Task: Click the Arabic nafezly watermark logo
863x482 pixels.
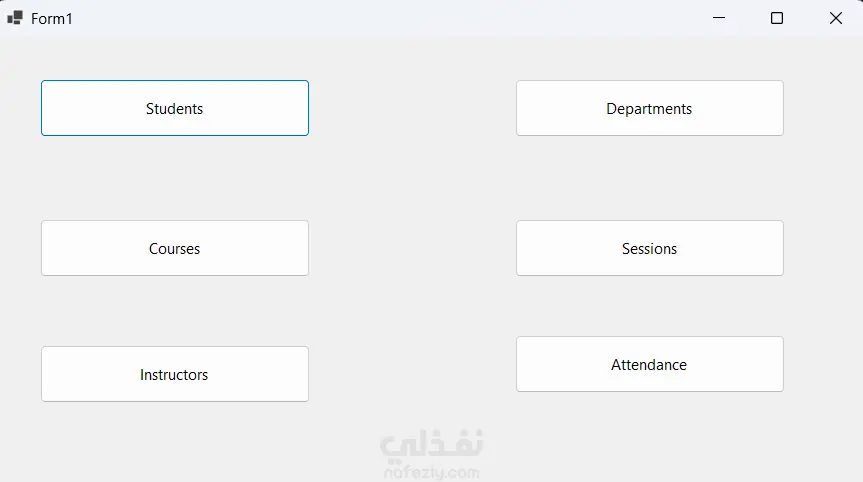Action: point(431,444)
